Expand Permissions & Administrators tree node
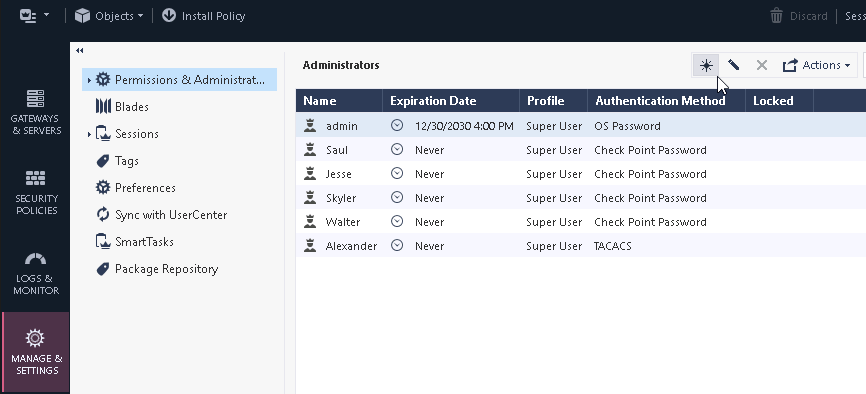Image resolution: width=866 pixels, height=394 pixels. [x=89, y=80]
